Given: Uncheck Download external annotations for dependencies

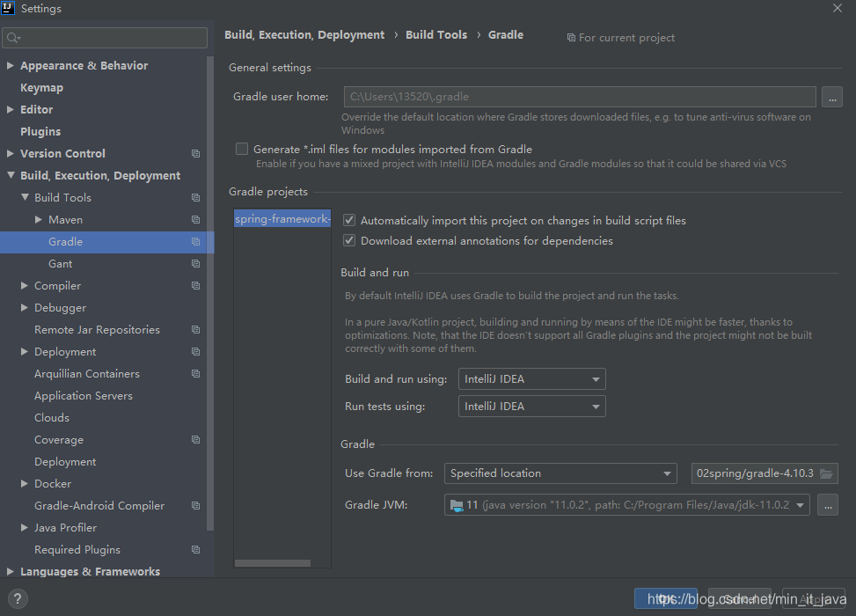Looking at the screenshot, I should tap(349, 241).
